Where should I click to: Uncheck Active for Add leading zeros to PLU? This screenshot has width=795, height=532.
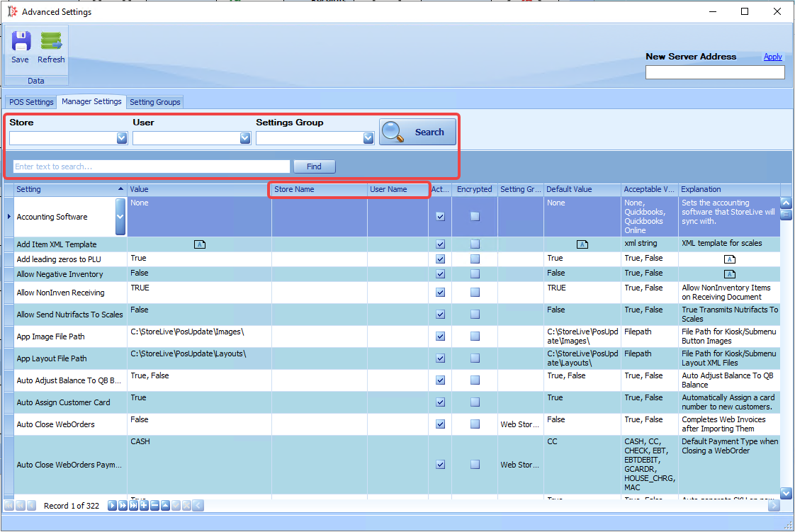441,259
